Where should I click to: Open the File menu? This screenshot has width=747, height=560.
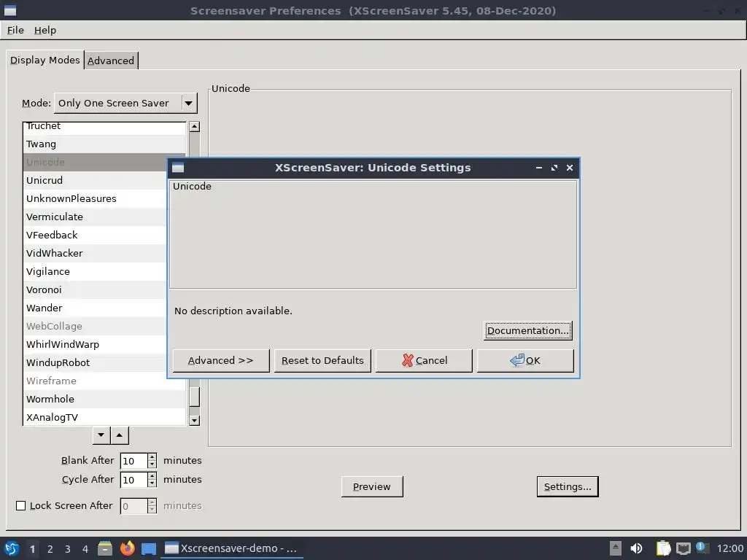(15, 30)
